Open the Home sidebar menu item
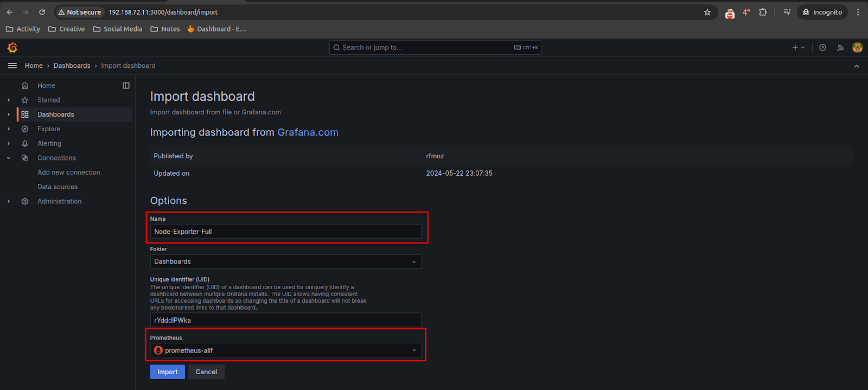 tap(46, 86)
